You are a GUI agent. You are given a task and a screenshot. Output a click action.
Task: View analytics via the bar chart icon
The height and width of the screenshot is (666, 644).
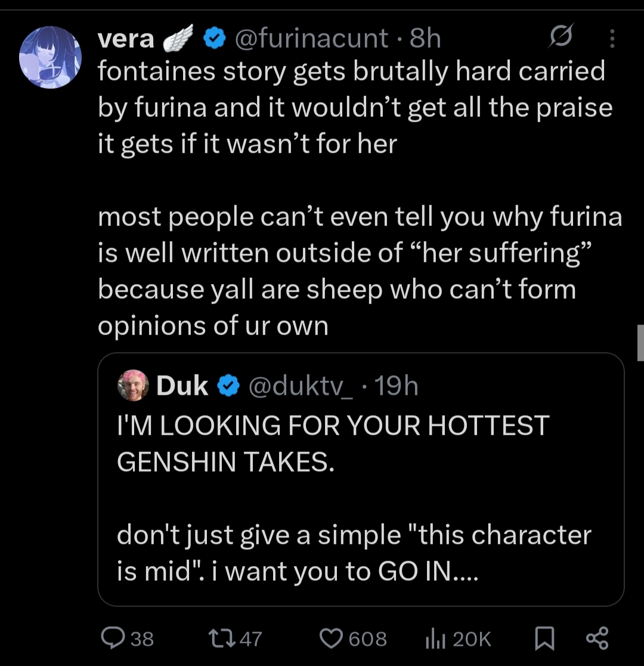pos(435,639)
